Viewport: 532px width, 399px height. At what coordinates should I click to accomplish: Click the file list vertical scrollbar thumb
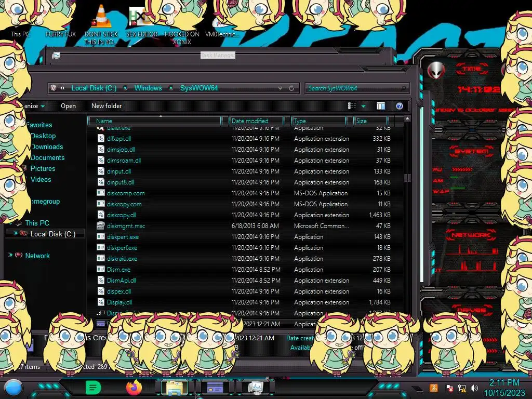pos(407,178)
